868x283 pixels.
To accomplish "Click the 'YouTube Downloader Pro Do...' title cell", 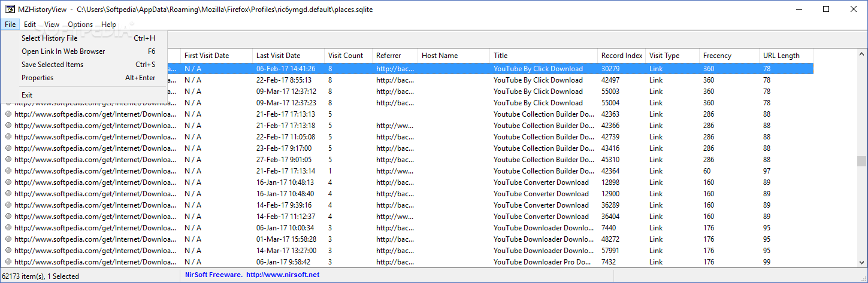I will pyautogui.click(x=543, y=262).
